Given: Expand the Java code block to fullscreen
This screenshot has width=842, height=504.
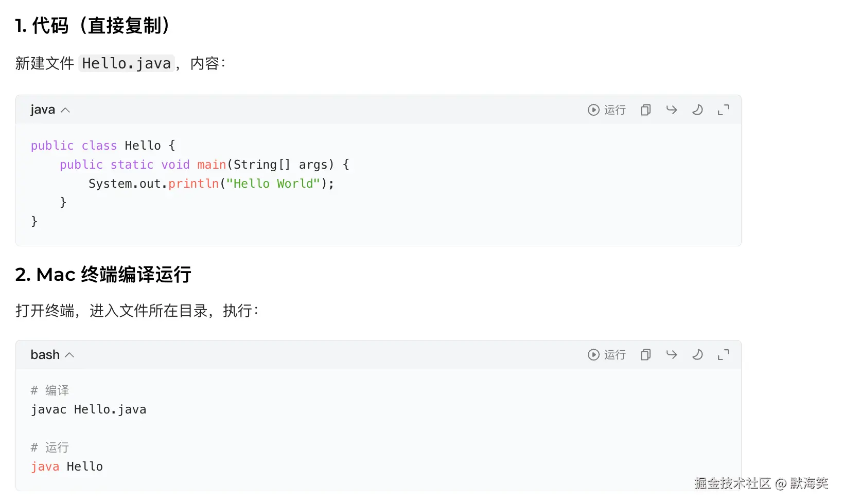Looking at the screenshot, I should coord(723,110).
